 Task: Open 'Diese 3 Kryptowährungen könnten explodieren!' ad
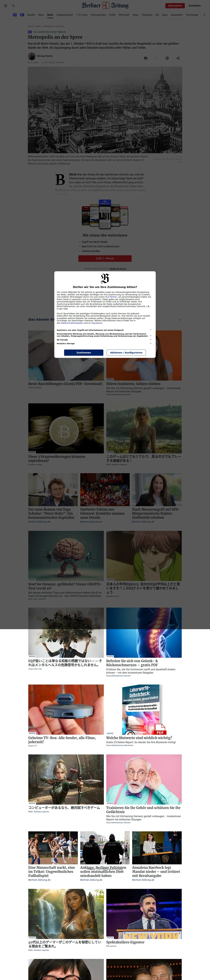tap(57, 458)
